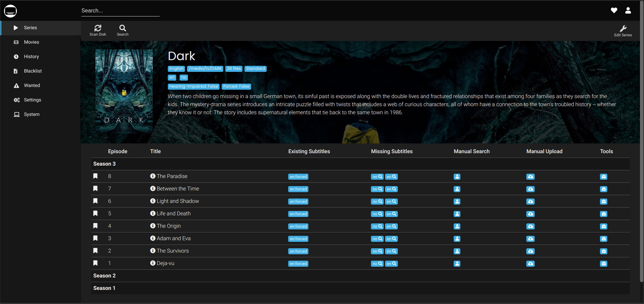Search missing 'en' subtitle for The Paradise
The width and height of the screenshot is (644, 304).
point(391,177)
